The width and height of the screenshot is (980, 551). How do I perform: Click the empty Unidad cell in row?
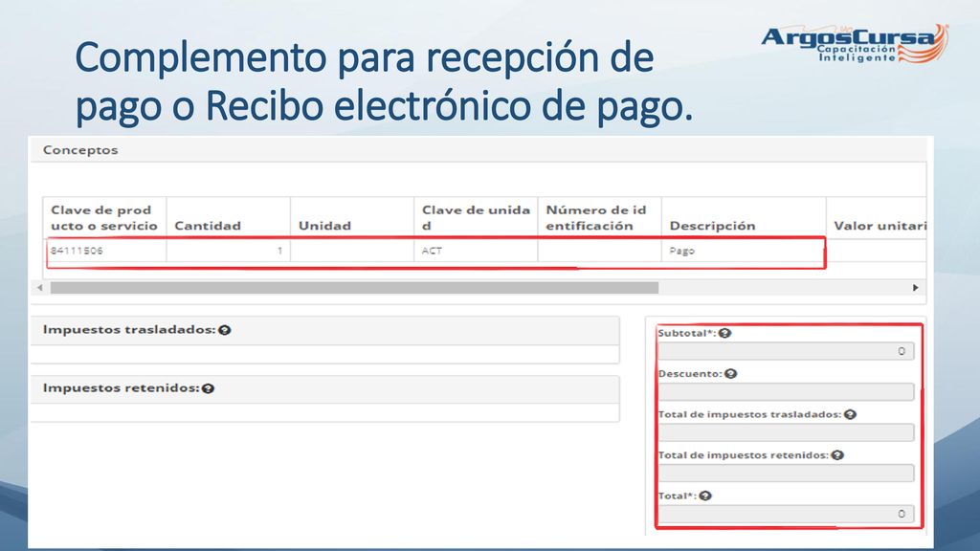click(x=352, y=251)
